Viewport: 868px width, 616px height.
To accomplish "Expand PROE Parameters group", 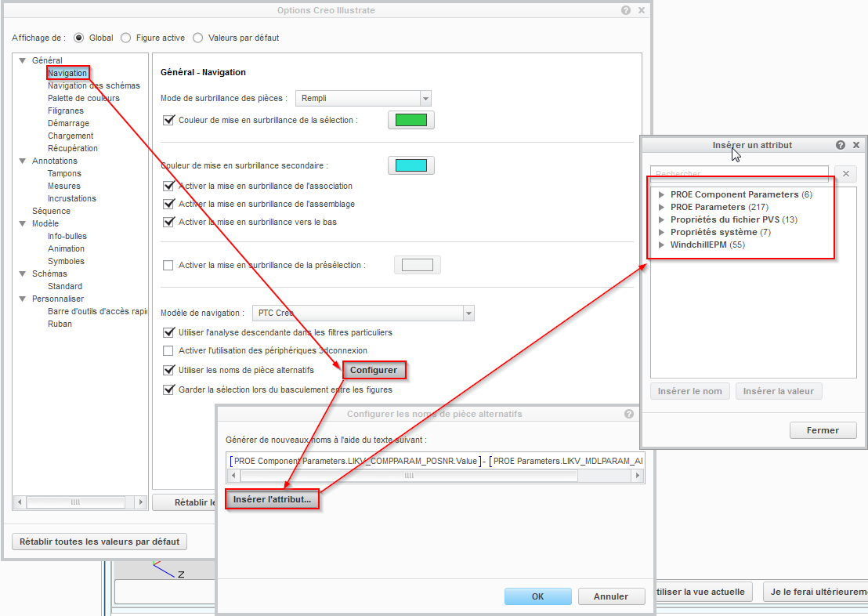I will coord(661,207).
